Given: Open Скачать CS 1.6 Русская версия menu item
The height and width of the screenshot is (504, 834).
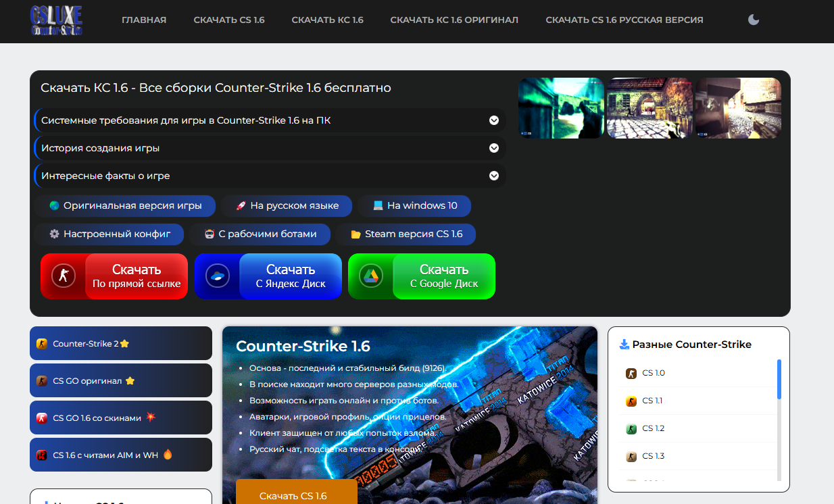Looking at the screenshot, I should click(x=624, y=20).
